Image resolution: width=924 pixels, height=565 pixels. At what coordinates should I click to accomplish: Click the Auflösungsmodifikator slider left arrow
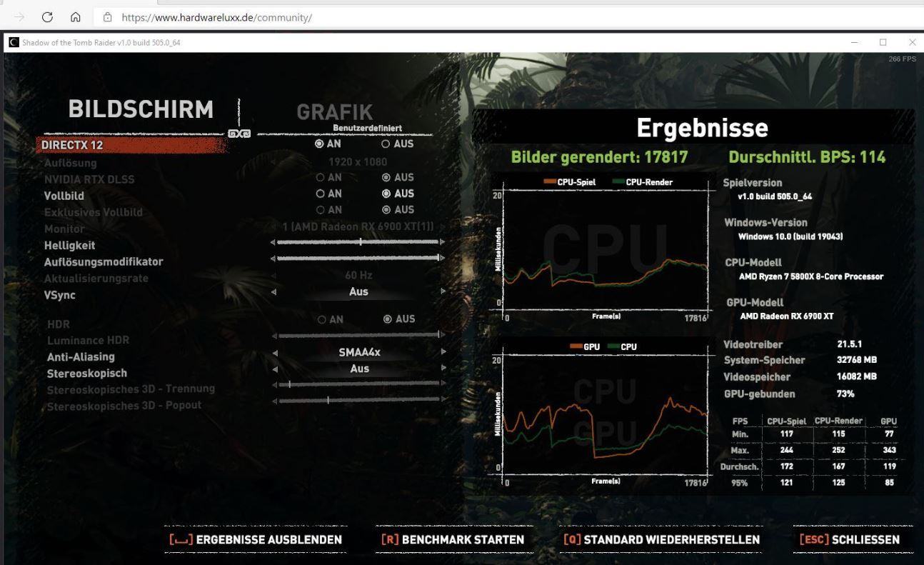coord(273,258)
